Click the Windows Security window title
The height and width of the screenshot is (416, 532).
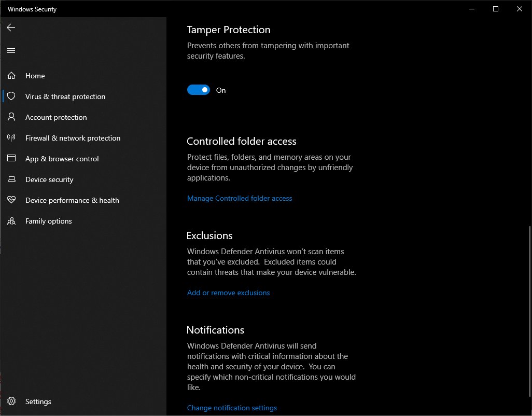32,9
